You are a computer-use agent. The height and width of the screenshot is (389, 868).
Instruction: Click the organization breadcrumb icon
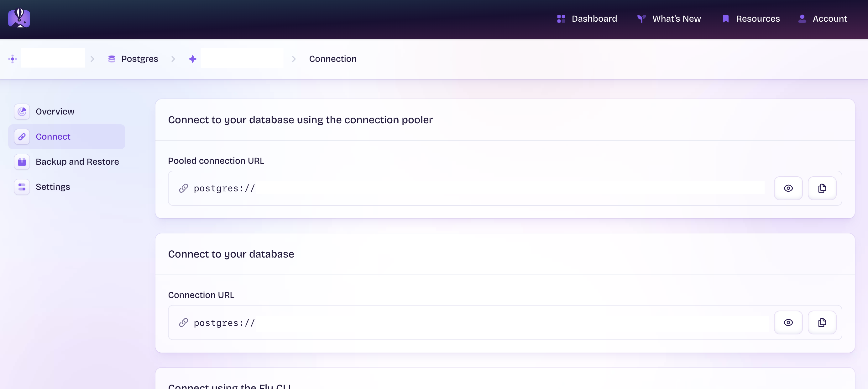pos(13,59)
